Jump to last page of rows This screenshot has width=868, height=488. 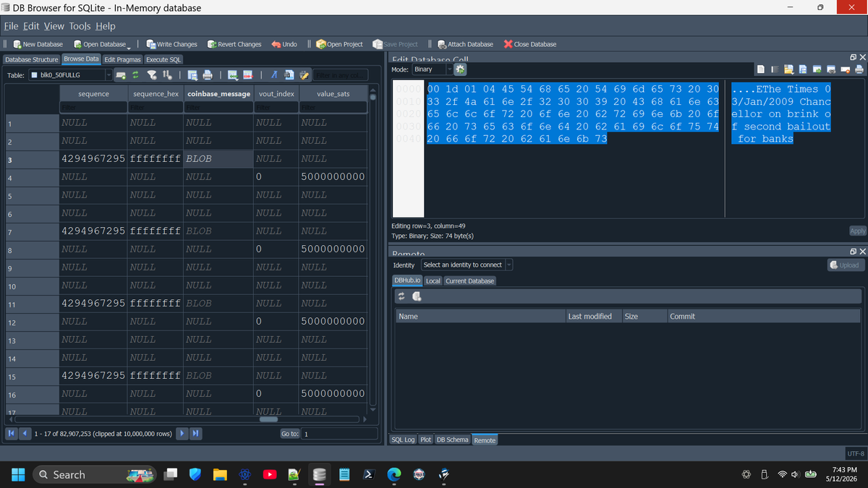[x=195, y=433]
